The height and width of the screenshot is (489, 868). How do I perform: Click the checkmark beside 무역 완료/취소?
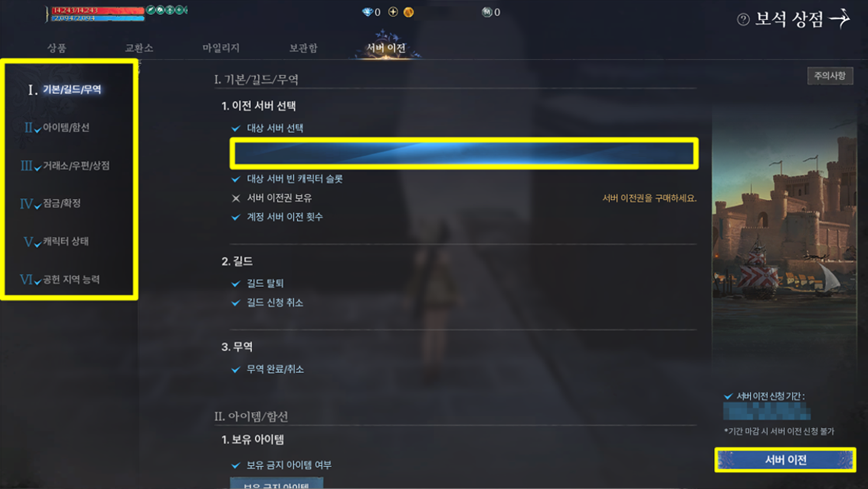(236, 370)
